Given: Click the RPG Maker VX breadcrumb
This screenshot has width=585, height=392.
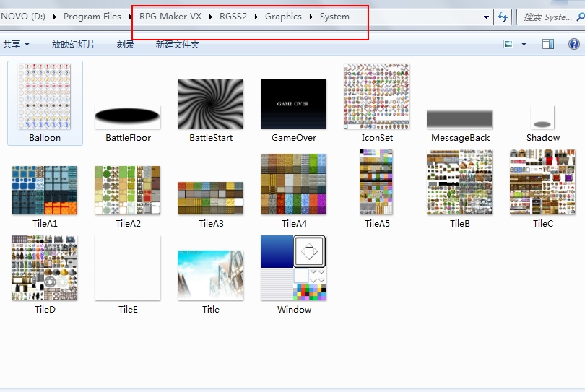Looking at the screenshot, I should (x=170, y=17).
